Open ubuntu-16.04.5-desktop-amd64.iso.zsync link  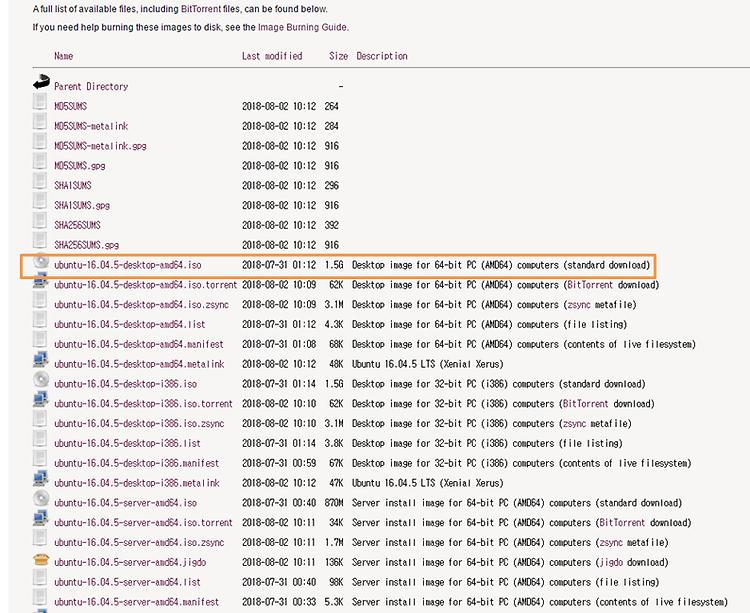pos(141,305)
